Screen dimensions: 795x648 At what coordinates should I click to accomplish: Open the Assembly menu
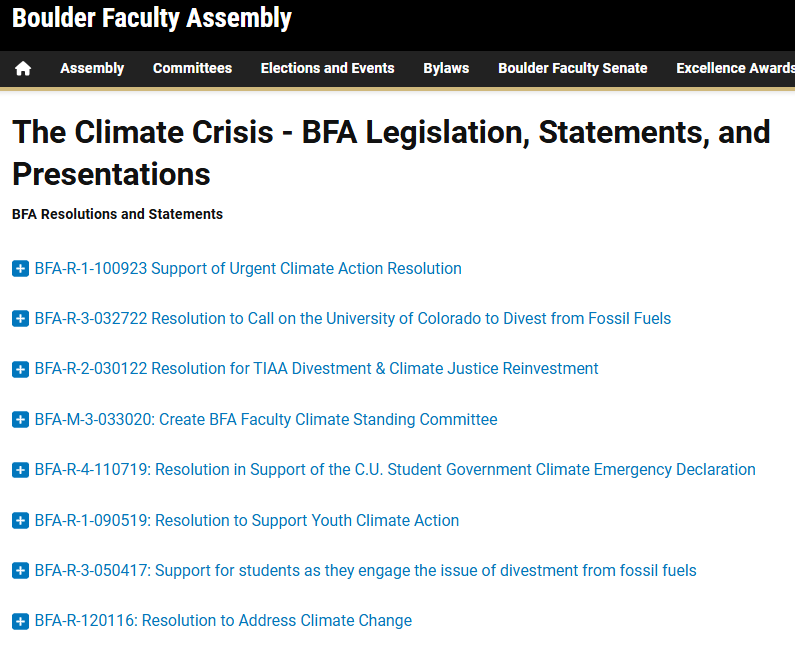click(x=92, y=68)
